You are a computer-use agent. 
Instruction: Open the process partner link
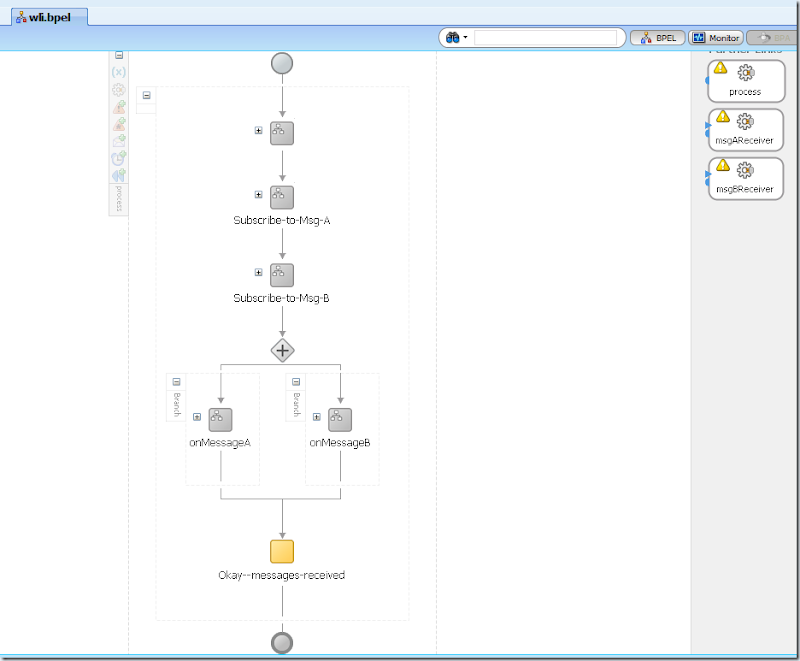coord(746,81)
